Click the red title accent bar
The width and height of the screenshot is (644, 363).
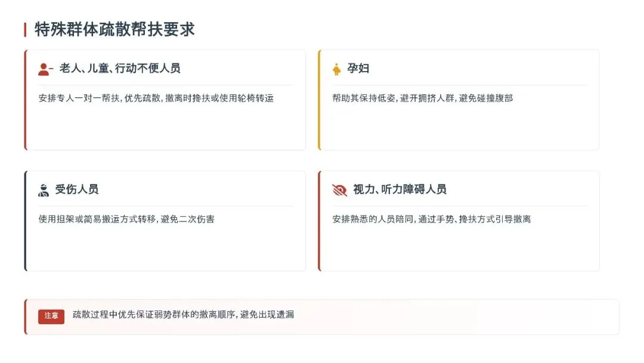(x=25, y=30)
